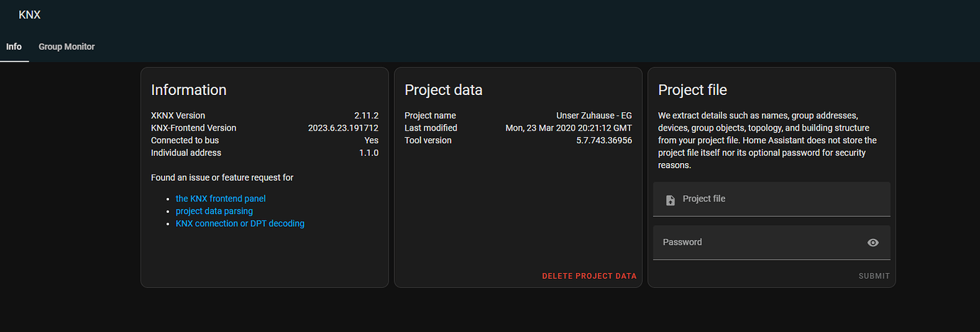This screenshot has width=980, height=332.
Task: Click the Information card heading
Action: coord(189,90)
